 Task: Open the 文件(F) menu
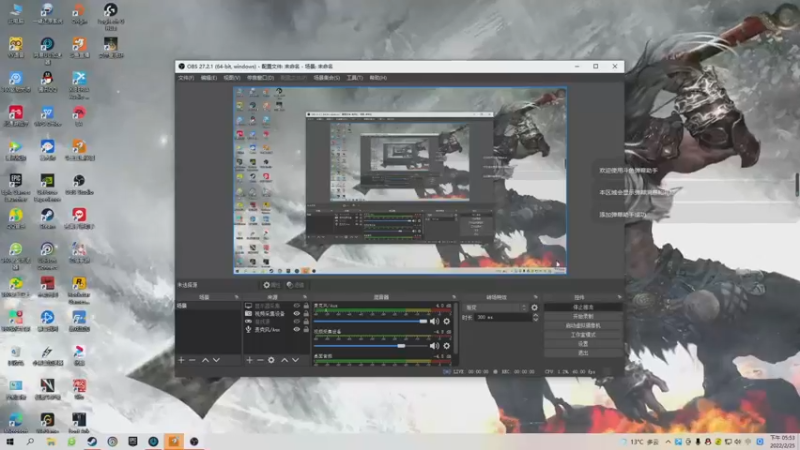pyautogui.click(x=186, y=78)
